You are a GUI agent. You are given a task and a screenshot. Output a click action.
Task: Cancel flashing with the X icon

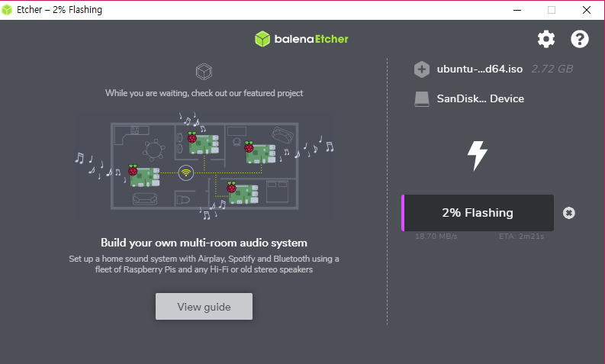pos(568,213)
